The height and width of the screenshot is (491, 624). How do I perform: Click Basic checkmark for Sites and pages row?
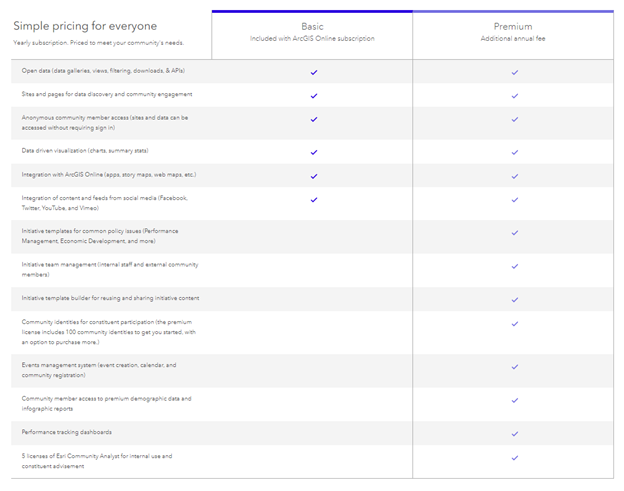pos(314,95)
